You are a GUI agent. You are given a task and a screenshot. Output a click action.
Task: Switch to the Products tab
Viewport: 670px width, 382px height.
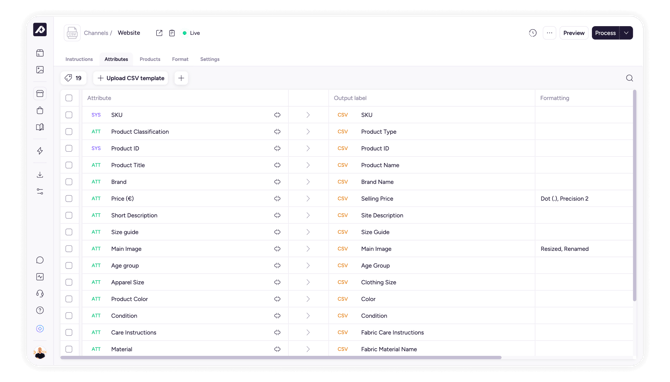(150, 59)
